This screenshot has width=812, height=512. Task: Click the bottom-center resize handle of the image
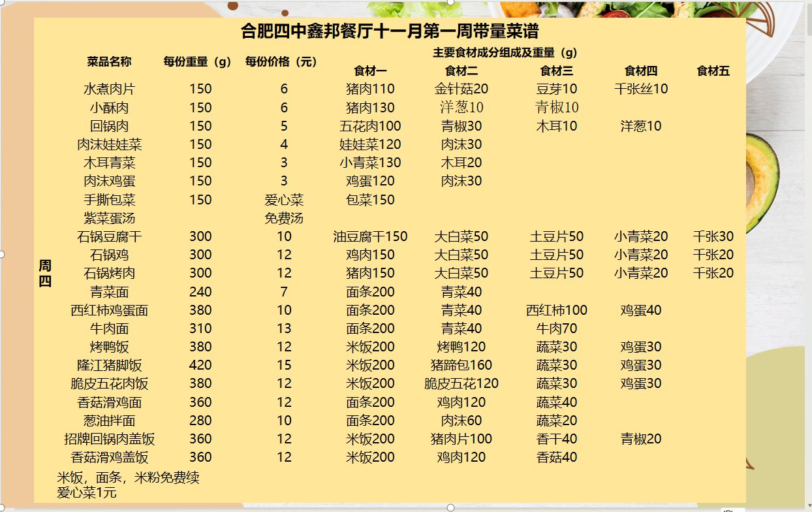pyautogui.click(x=450, y=507)
